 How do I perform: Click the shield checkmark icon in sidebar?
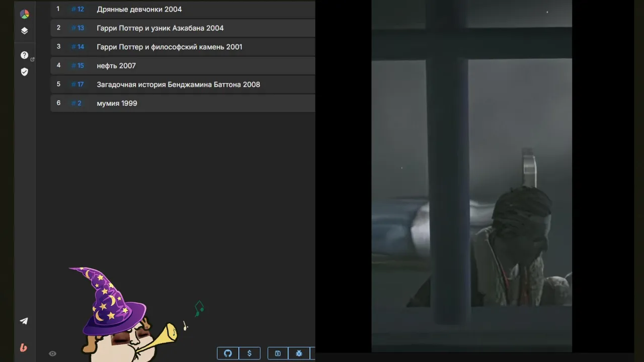click(24, 72)
